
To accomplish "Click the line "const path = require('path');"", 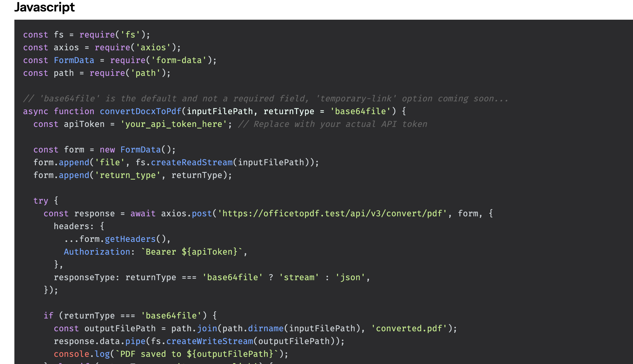I will 97,73.
